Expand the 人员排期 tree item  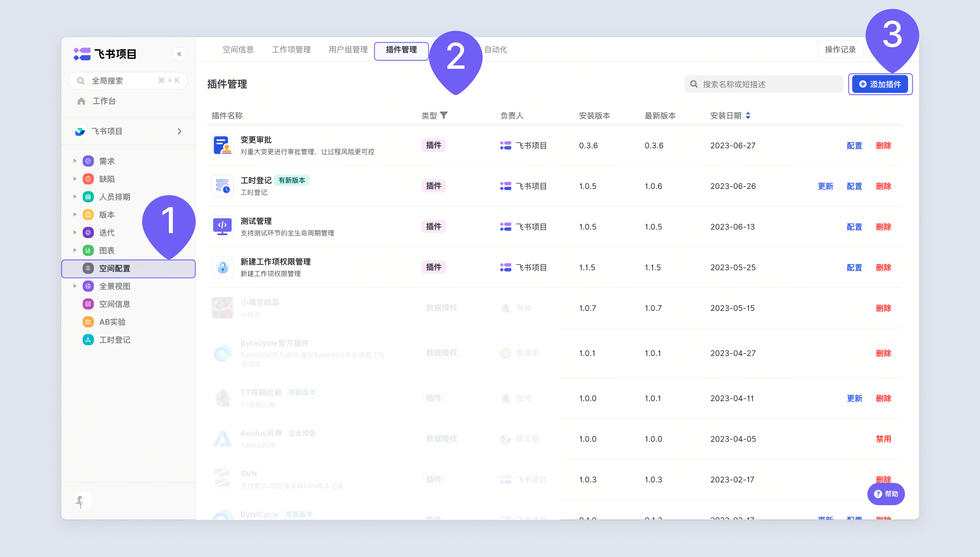(75, 197)
